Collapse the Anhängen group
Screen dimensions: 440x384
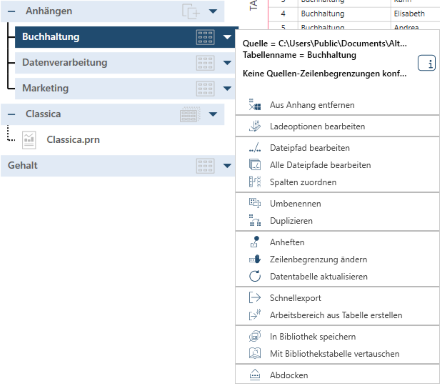pyautogui.click(x=11, y=11)
